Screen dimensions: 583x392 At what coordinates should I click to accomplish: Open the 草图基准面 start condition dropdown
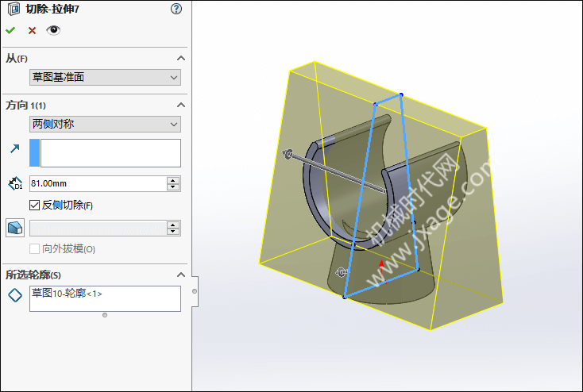(105, 77)
